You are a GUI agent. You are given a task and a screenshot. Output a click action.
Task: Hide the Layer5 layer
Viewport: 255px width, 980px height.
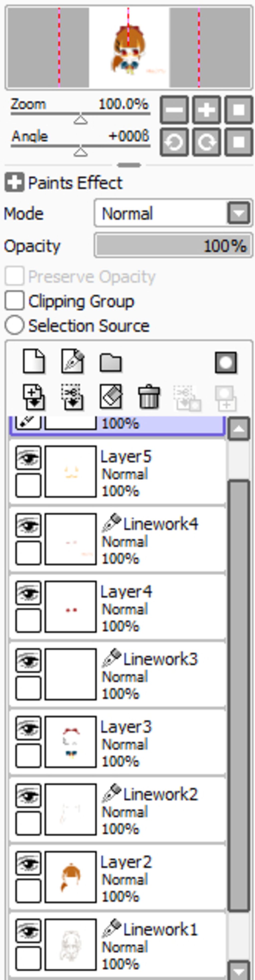28,458
